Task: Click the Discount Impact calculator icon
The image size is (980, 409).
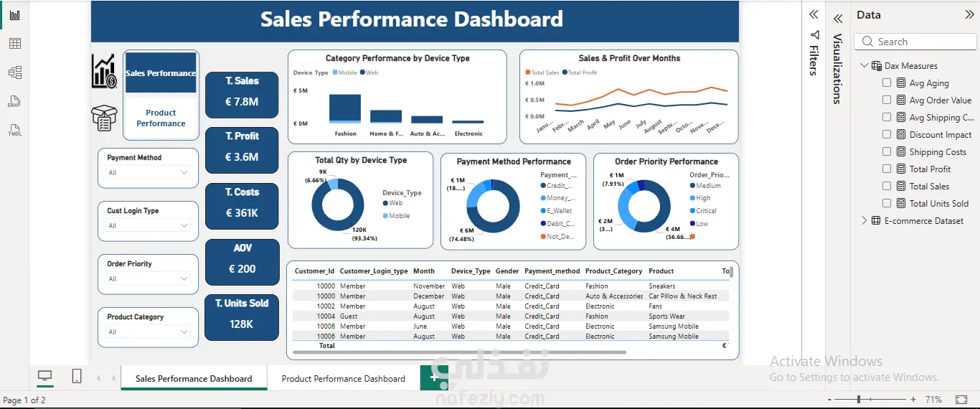Action: [x=901, y=135]
